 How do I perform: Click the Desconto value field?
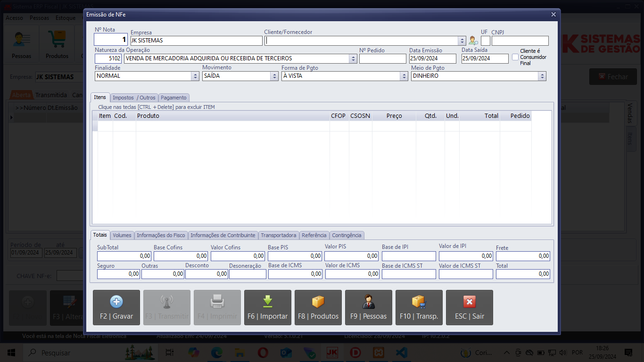coord(206,274)
